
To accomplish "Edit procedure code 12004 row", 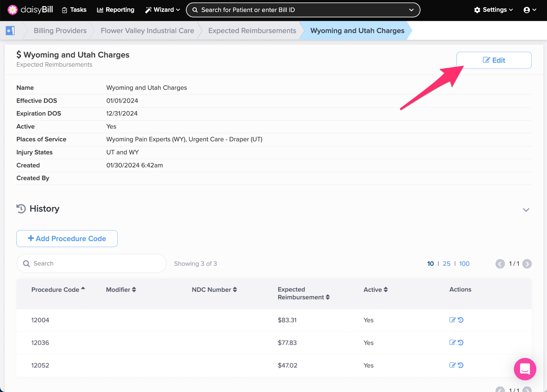I will (x=452, y=320).
